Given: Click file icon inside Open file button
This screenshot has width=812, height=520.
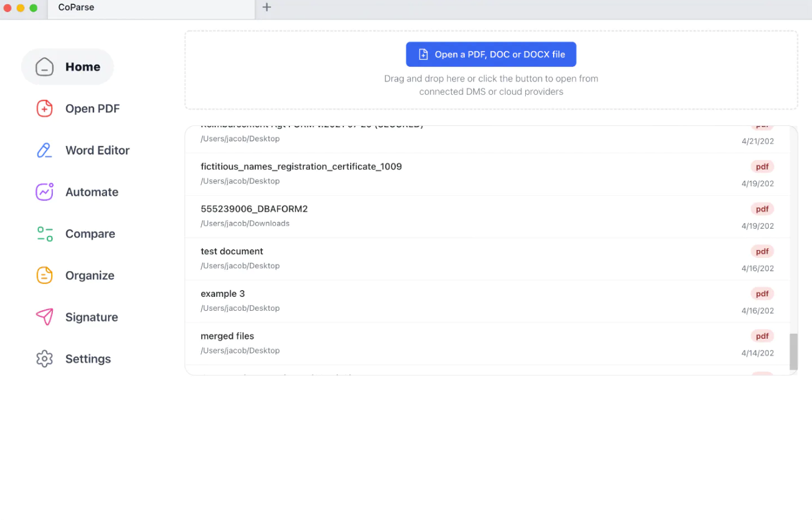Looking at the screenshot, I should pos(423,55).
